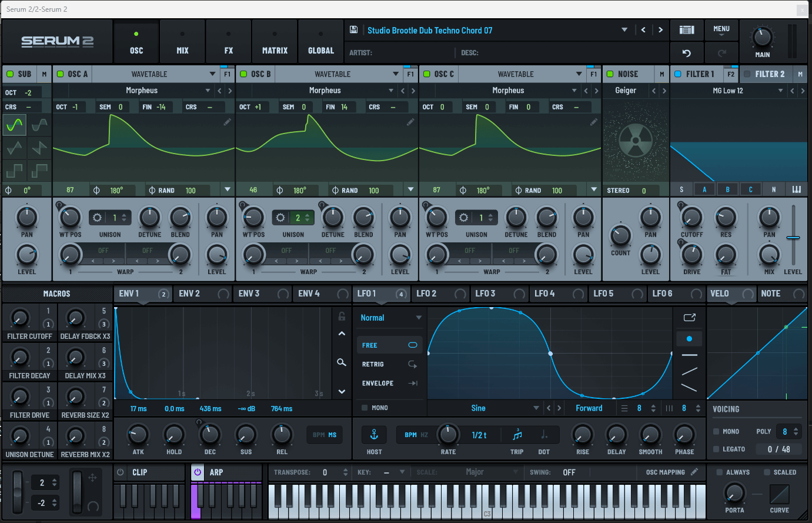The height and width of the screenshot is (523, 812).
Task: Click the HOST anchor icon in LFO panel
Action: (374, 434)
